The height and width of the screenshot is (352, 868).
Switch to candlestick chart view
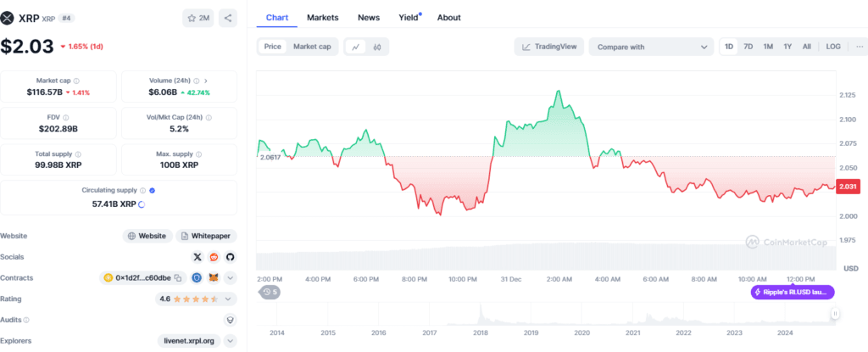click(377, 47)
